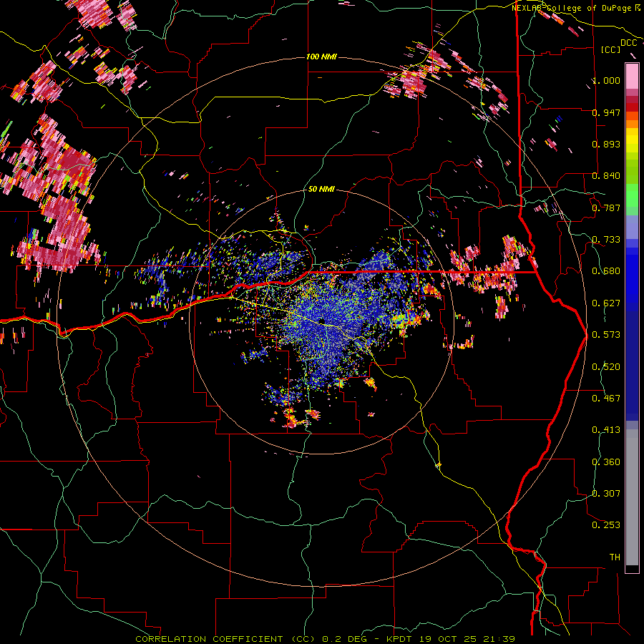The width and height of the screenshot is (644, 644).
Task: Click the 0.840 scale value
Action: point(606,176)
